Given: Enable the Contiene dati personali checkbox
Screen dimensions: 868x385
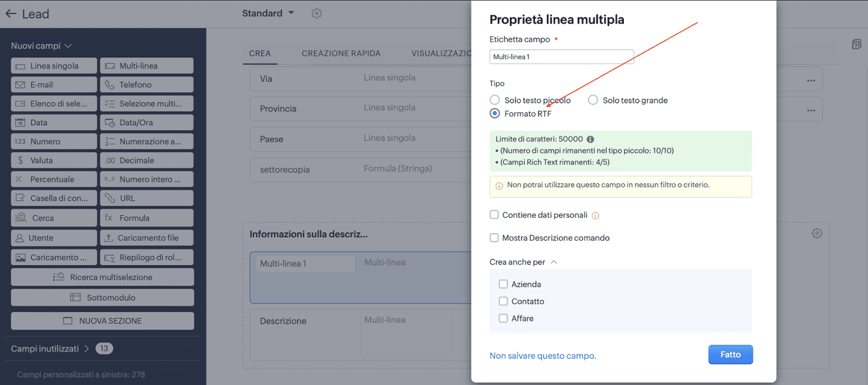Looking at the screenshot, I should coord(494,215).
